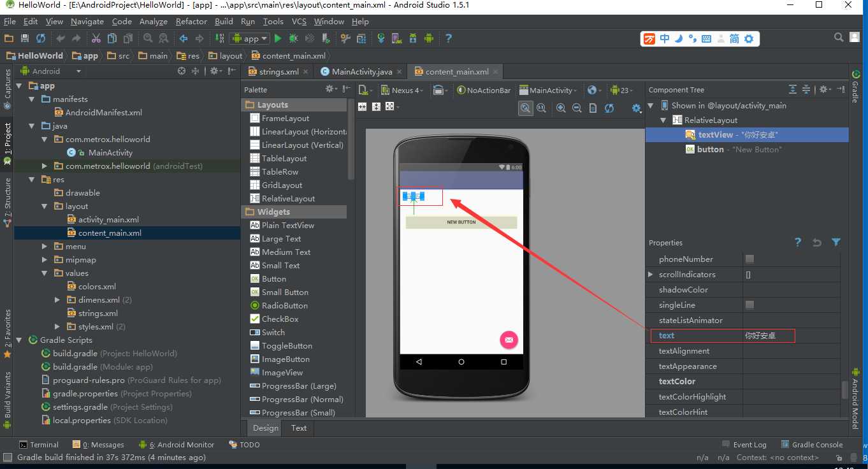Click the pink floating mail button in preview
868x469 pixels.
(x=509, y=340)
